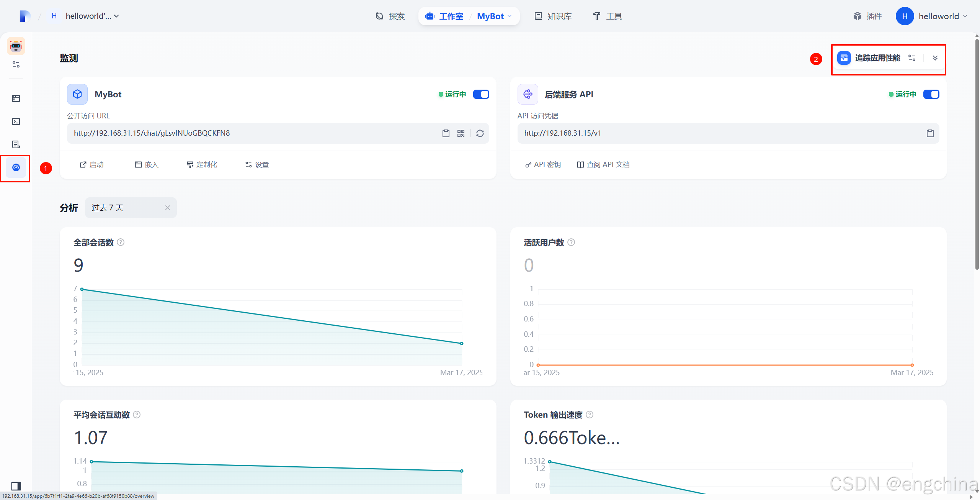Screen dimensions: 980x500
Task: Open the logs icon in left sidebar
Action: coord(16,144)
